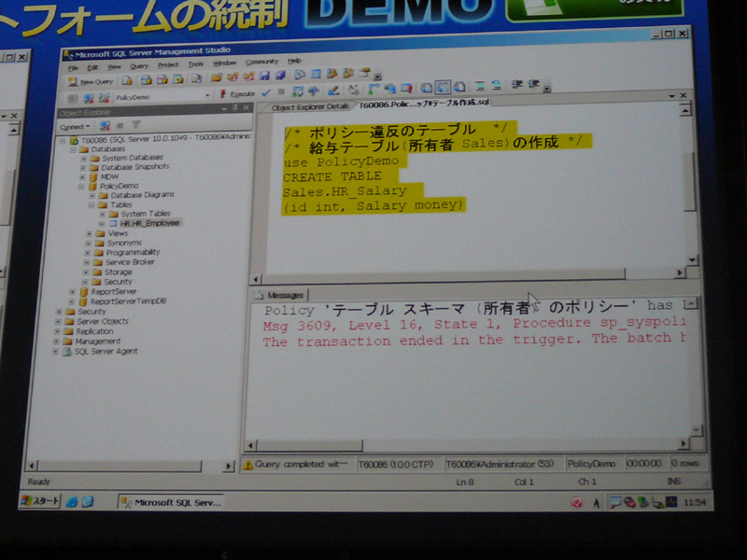Click the 11:54 clock in system tray

pos(694,502)
